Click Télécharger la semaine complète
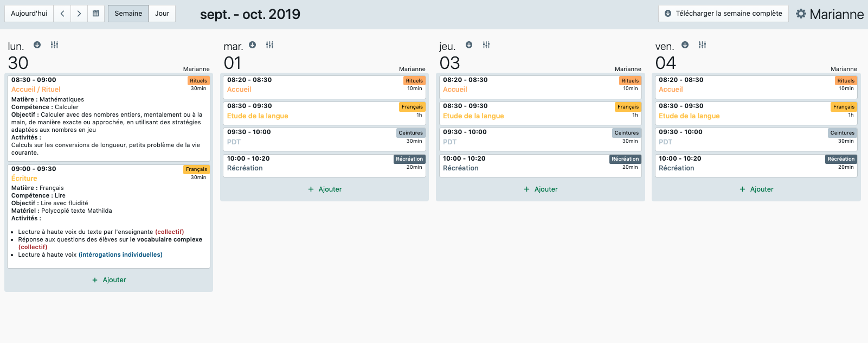 723,14
